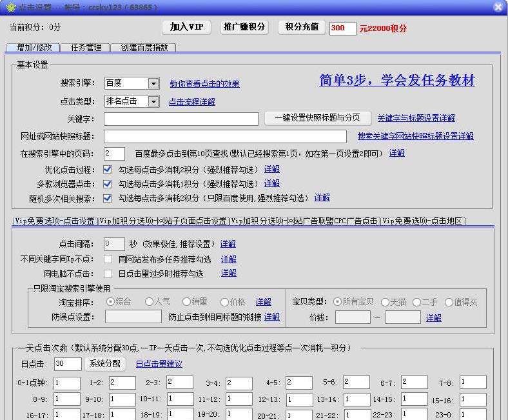
Task: Open the 点击类型 dropdown
Action: [x=153, y=101]
